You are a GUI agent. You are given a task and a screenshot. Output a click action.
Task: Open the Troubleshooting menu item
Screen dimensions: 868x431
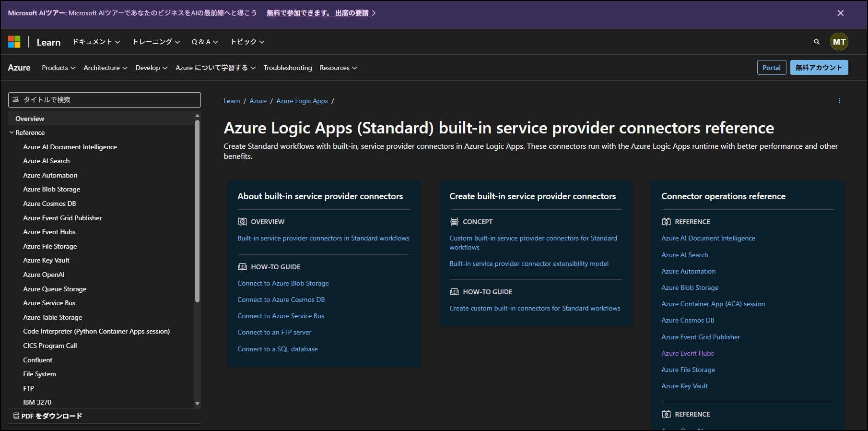point(287,68)
